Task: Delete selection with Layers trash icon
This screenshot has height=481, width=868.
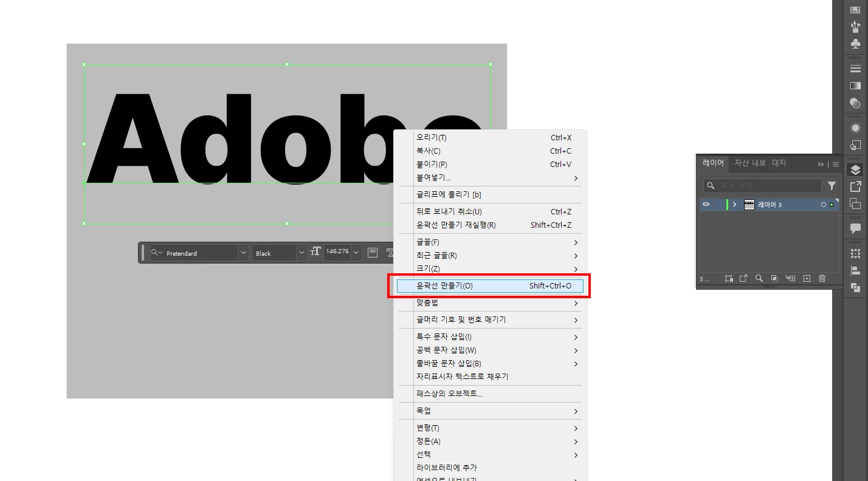Action: (x=822, y=278)
